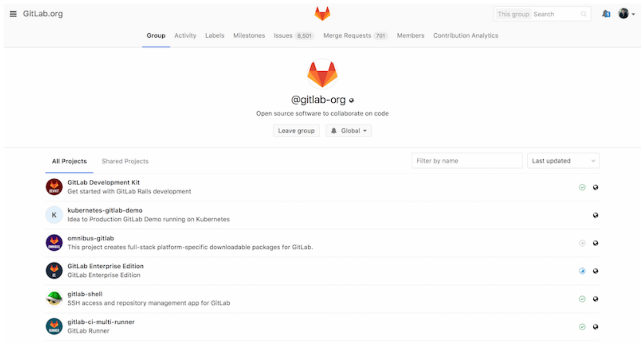Image resolution: width=644 pixels, height=343 pixels.
Task: Click the GitLab.org header title
Action: pyautogui.click(x=43, y=14)
